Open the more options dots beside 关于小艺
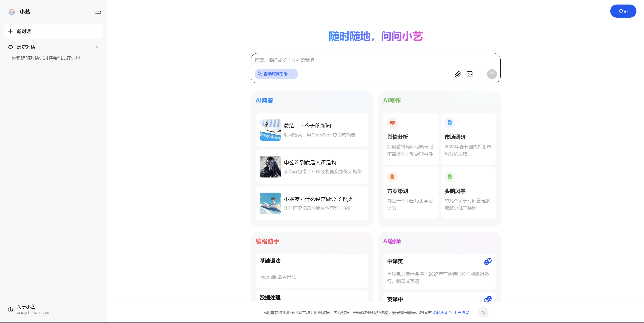The width and height of the screenshot is (644, 323). [96, 310]
